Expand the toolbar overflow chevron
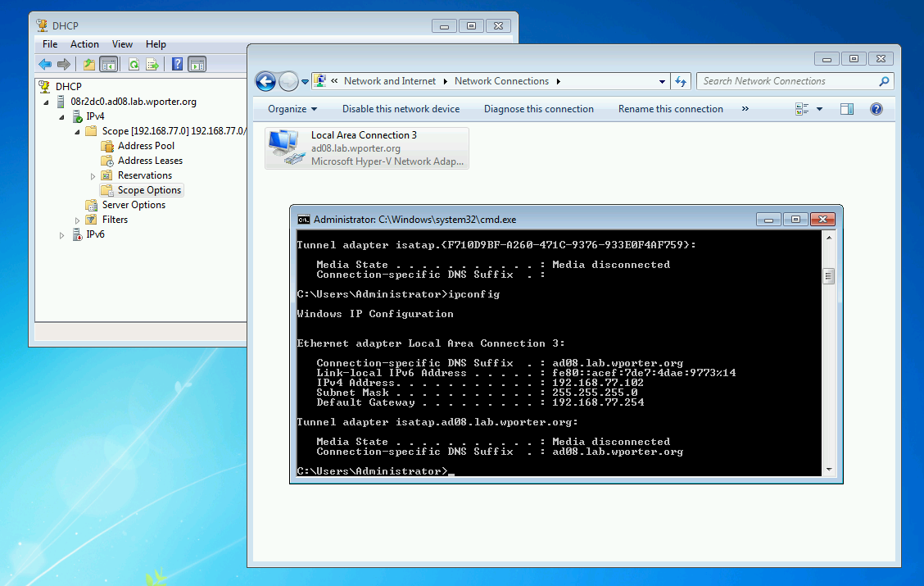The height and width of the screenshot is (586, 924). (x=745, y=109)
